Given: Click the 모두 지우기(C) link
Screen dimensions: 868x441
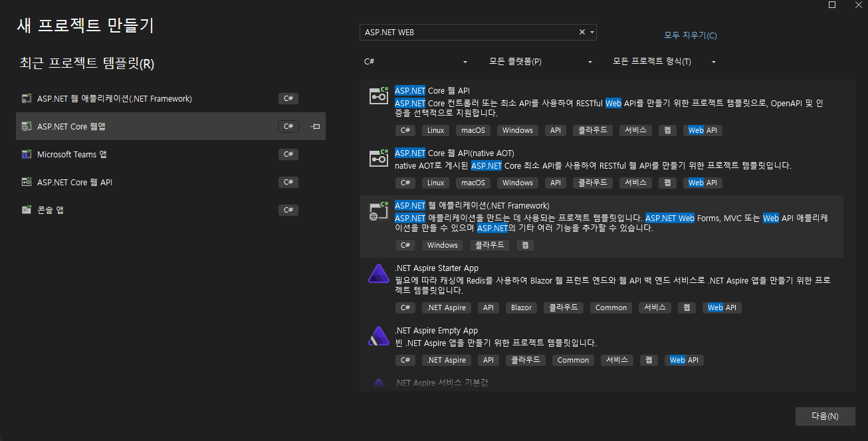Looking at the screenshot, I should (x=691, y=35).
